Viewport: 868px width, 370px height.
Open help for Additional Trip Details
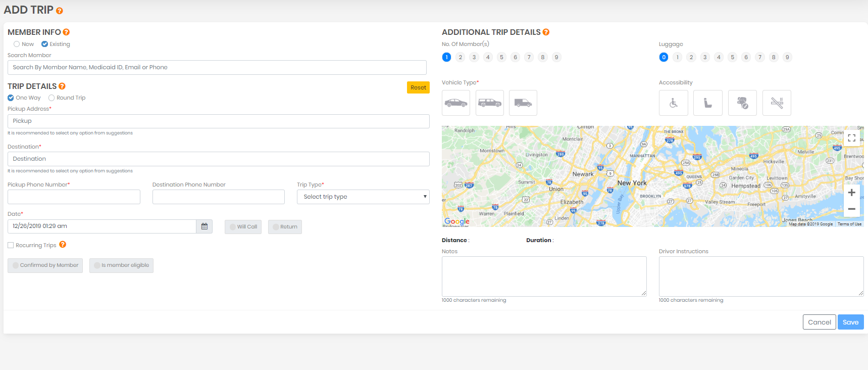[x=546, y=32]
